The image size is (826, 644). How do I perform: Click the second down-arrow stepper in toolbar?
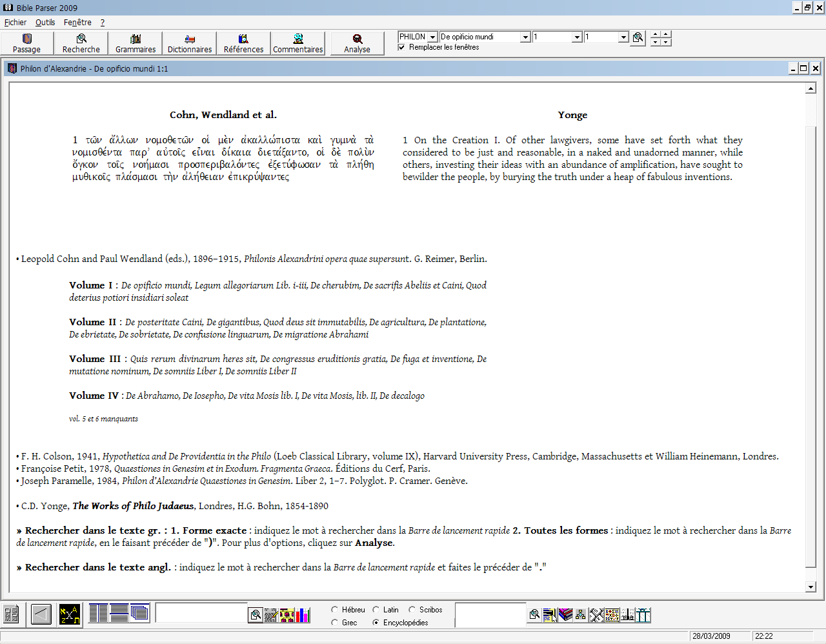[666, 42]
